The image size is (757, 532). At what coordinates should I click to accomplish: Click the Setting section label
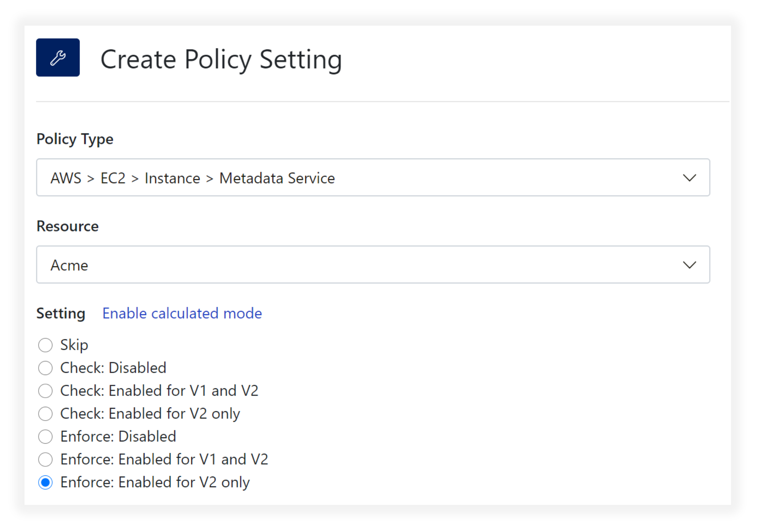61,313
